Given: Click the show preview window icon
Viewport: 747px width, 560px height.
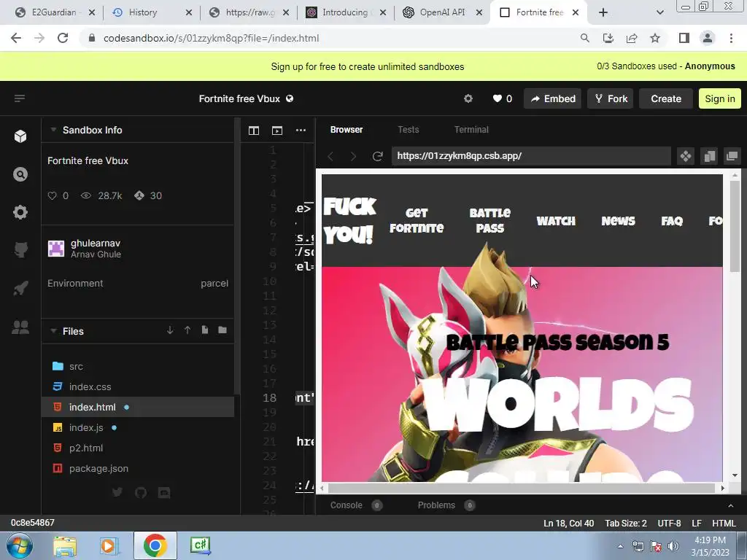Looking at the screenshot, I should (x=276, y=130).
